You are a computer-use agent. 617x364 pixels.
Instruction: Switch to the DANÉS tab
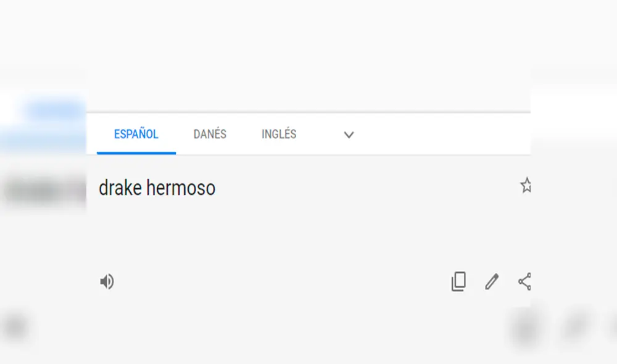(210, 134)
